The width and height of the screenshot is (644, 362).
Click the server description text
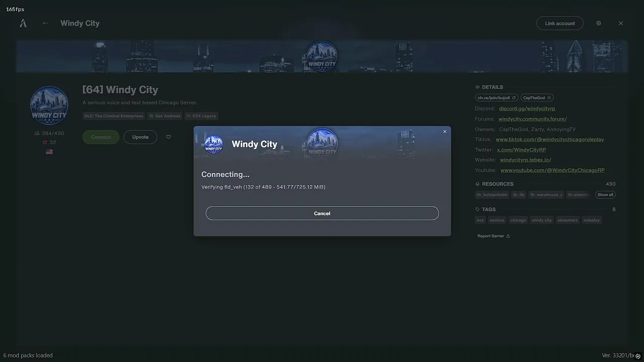pyautogui.click(x=140, y=103)
